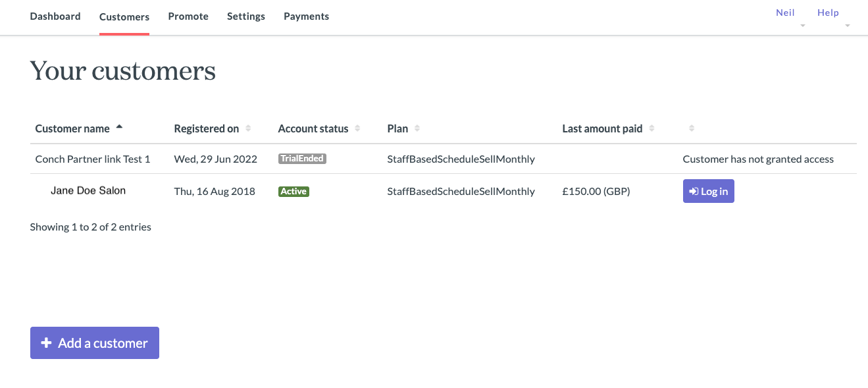Open the Dashboard tab
Image resolution: width=868 pixels, height=388 pixels.
[55, 16]
